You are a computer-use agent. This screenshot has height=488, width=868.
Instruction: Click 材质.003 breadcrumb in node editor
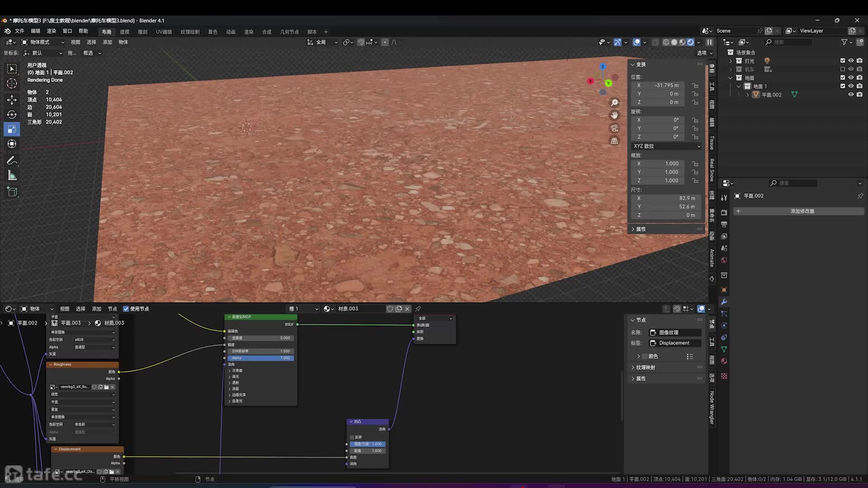coord(109,323)
